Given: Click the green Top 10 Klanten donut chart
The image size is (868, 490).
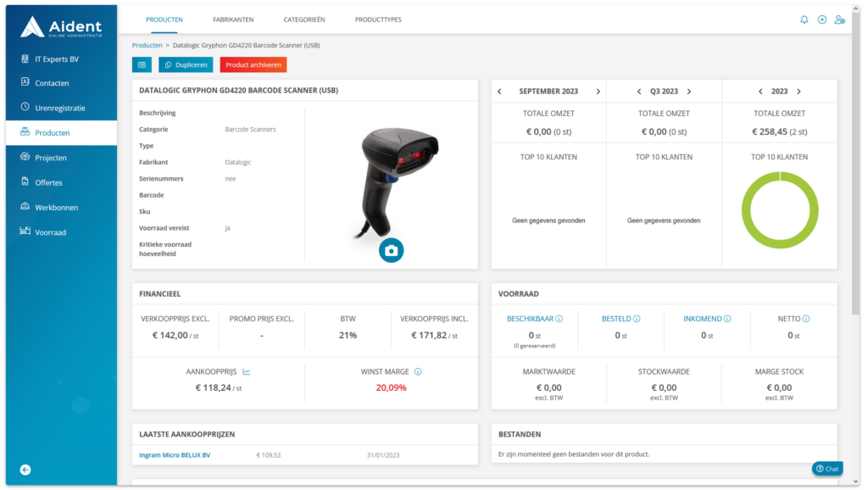Looking at the screenshot, I should (x=780, y=210).
